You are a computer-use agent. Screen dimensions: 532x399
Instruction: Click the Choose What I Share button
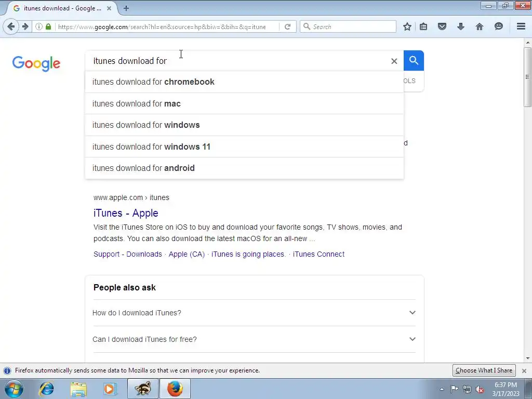[484, 370]
